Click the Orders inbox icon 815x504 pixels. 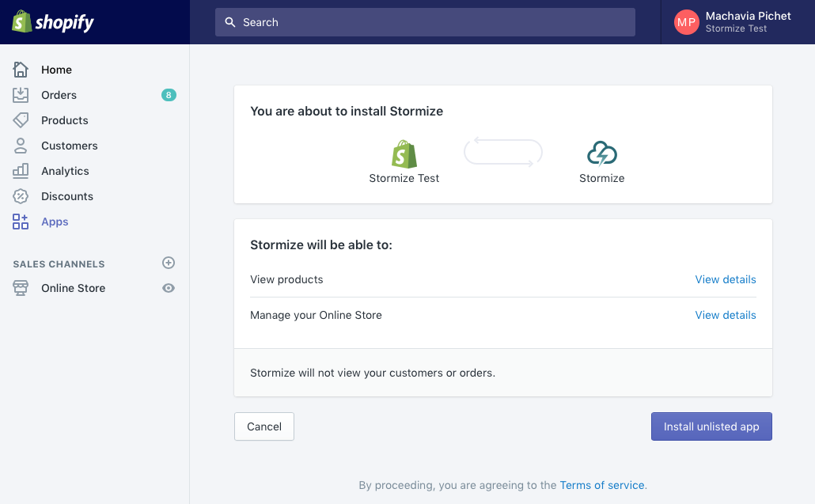[21, 95]
